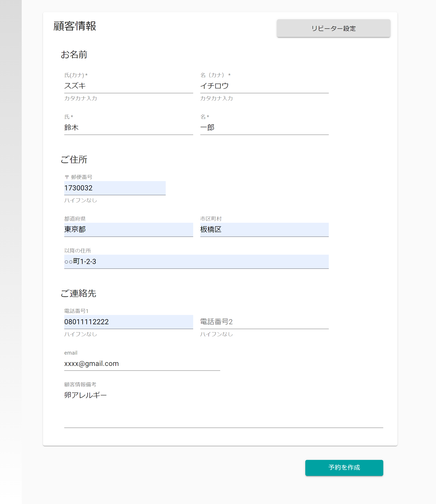Screen dimensions: 436x504
Task: Click the 郵便番号 field showing 1730032
Action: tap(115, 188)
